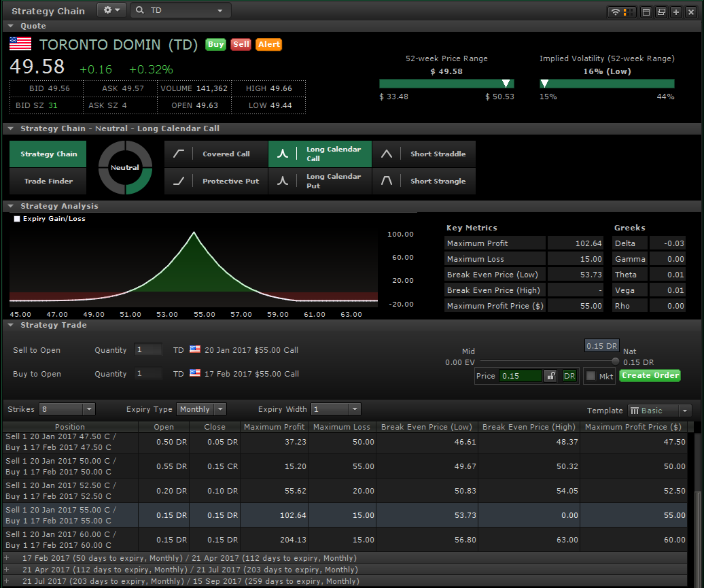Click the Sell to Open Quantity field
The width and height of the screenshot is (704, 588).
[x=148, y=349]
